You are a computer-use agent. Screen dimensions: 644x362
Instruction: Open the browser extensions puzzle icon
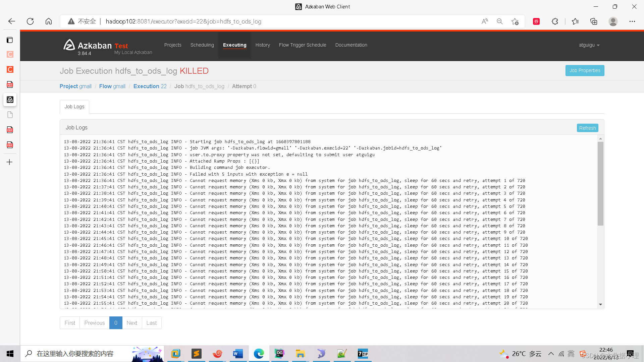[555, 21]
